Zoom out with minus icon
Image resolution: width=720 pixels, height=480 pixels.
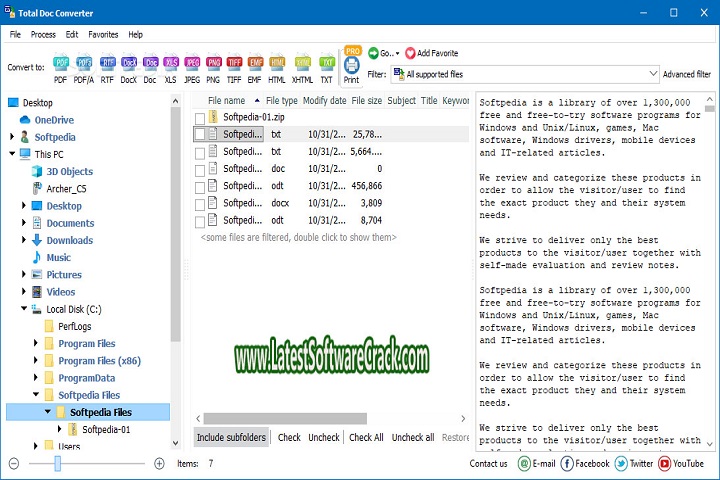tap(14, 463)
